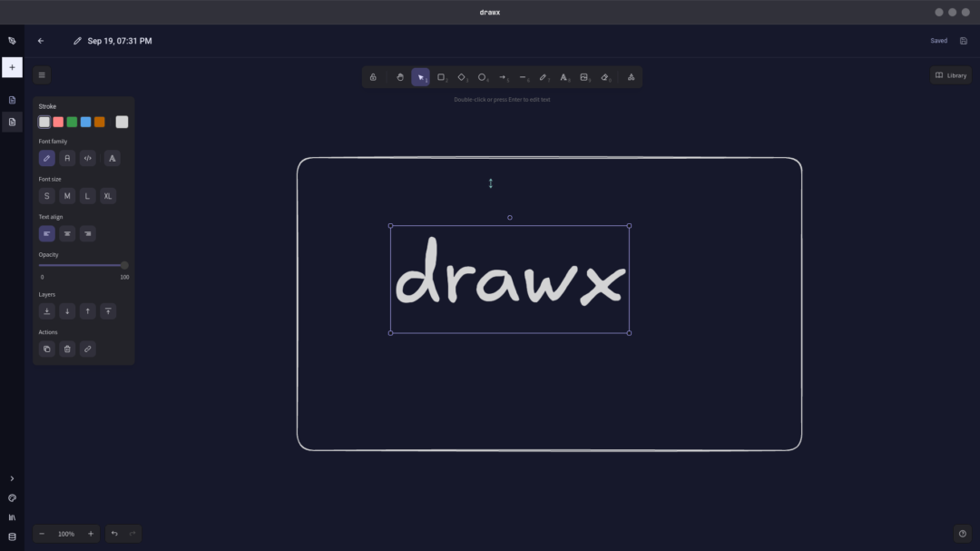Zoom in with the plus button
980x551 pixels.
point(91,534)
